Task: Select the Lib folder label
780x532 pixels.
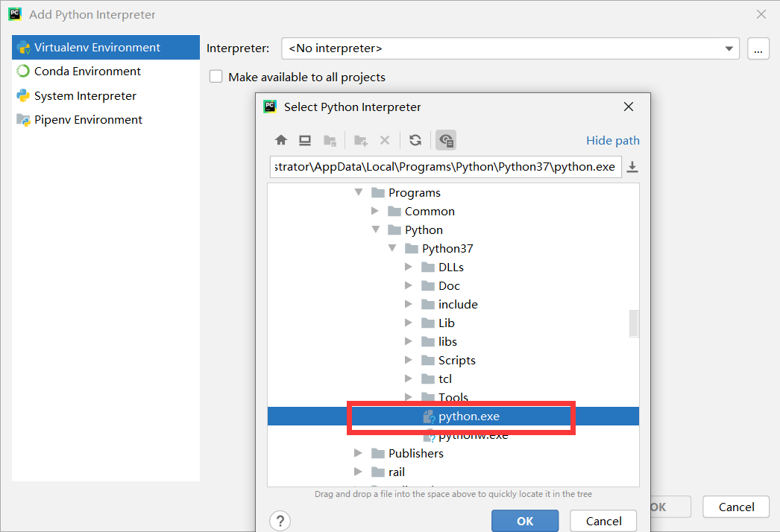Action: coord(447,323)
